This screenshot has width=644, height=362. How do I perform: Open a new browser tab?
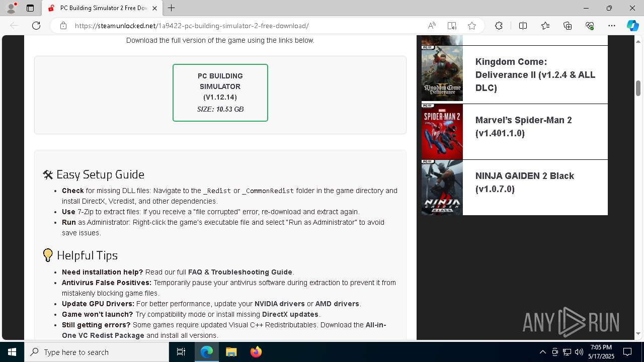[172, 8]
